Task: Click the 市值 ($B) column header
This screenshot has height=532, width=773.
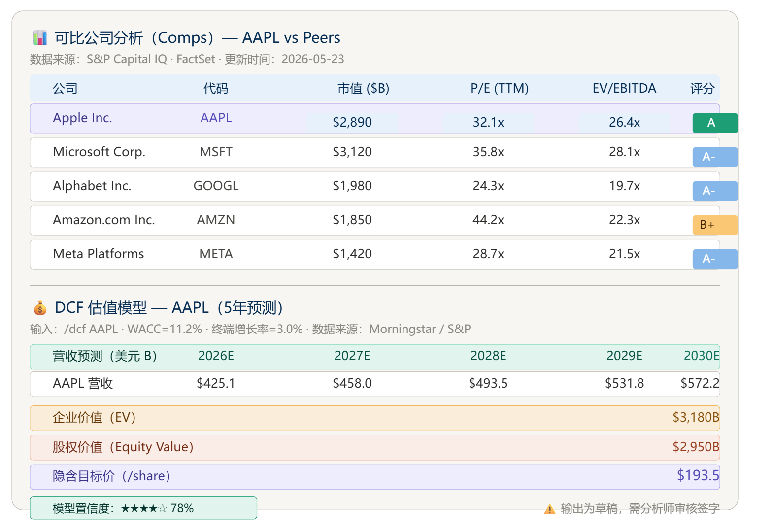Action: tap(364, 89)
